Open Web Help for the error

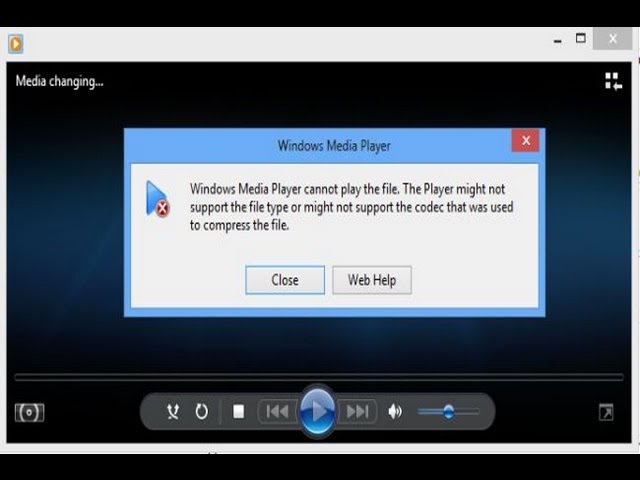[x=372, y=280]
